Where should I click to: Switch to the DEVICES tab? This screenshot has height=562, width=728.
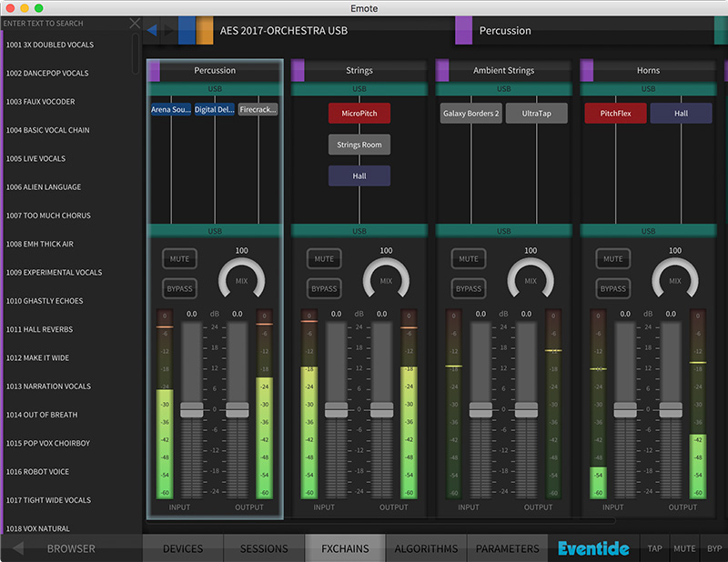click(183, 548)
